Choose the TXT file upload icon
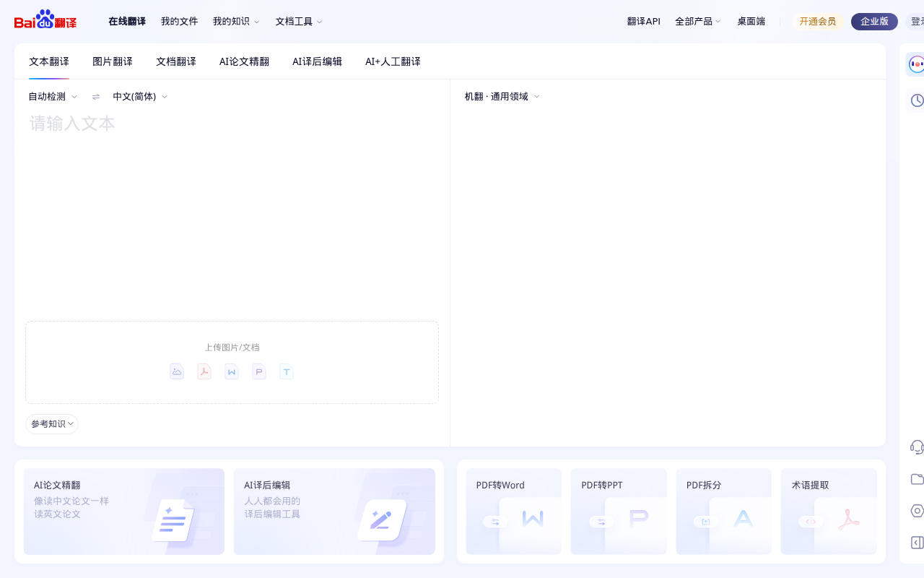The width and height of the screenshot is (924, 578). 287,371
